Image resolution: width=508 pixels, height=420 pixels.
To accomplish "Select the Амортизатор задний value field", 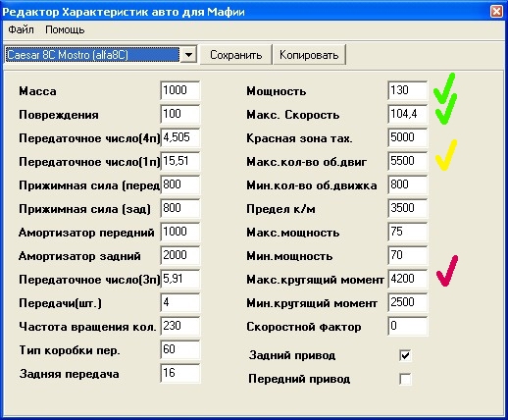I will [180, 255].
